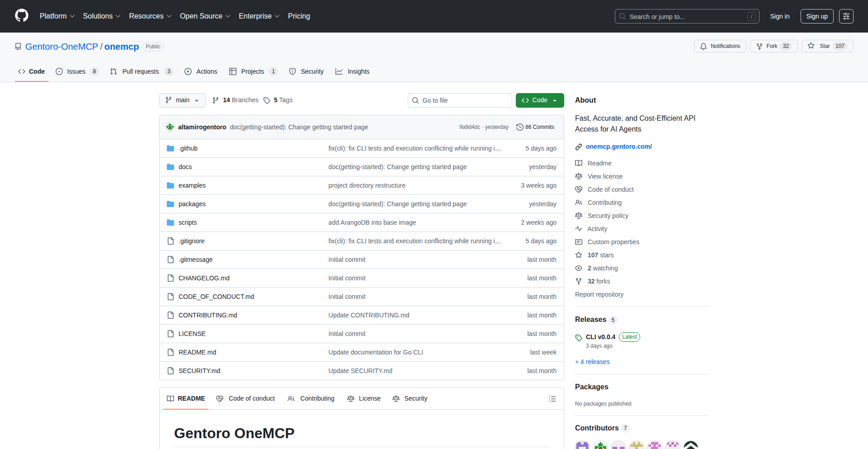Screen dimensions: 868x449
Task: Focus the Search or jump to field
Action: (687, 16)
